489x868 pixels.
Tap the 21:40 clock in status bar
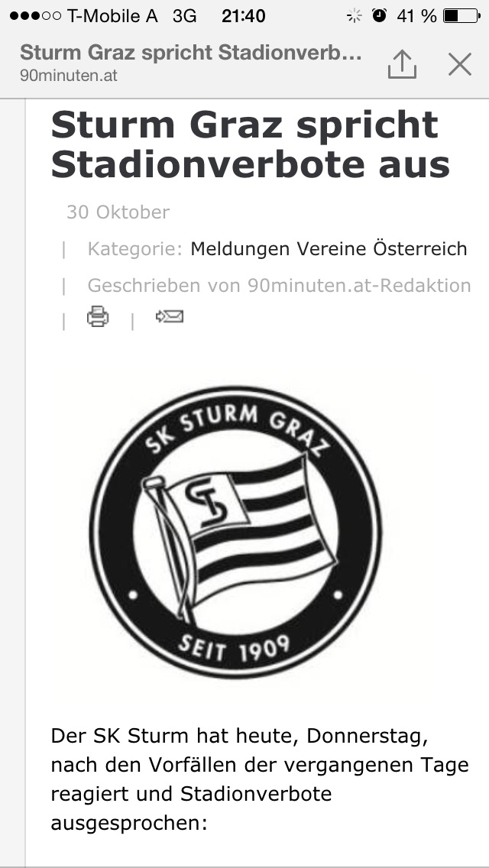click(243, 16)
